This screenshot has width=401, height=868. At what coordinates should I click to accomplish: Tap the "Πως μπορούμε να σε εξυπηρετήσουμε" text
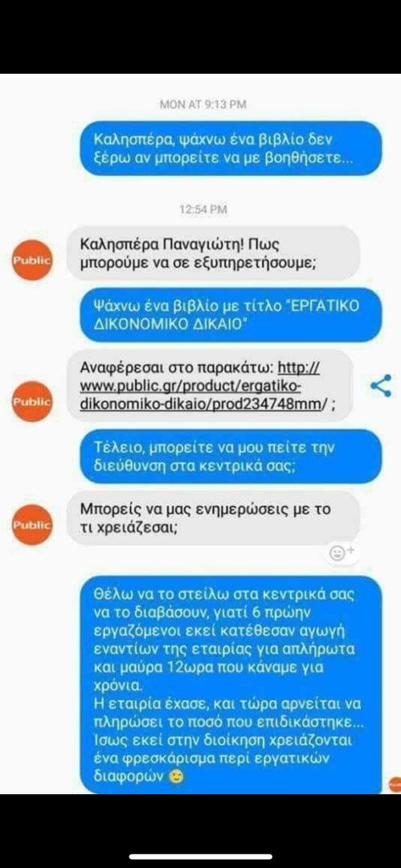(x=198, y=253)
